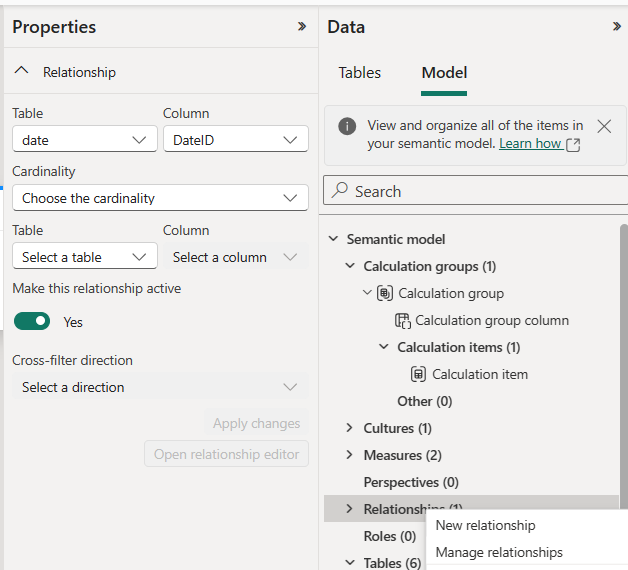Screen dimensions: 628x570
Task: Expand the Measures (2) node
Action: 349,455
